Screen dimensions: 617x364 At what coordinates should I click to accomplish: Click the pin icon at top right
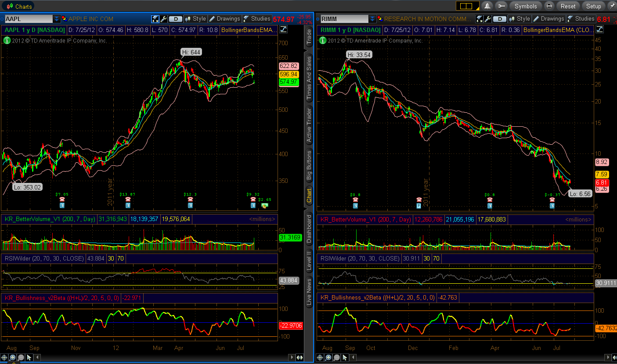tap(612, 6)
